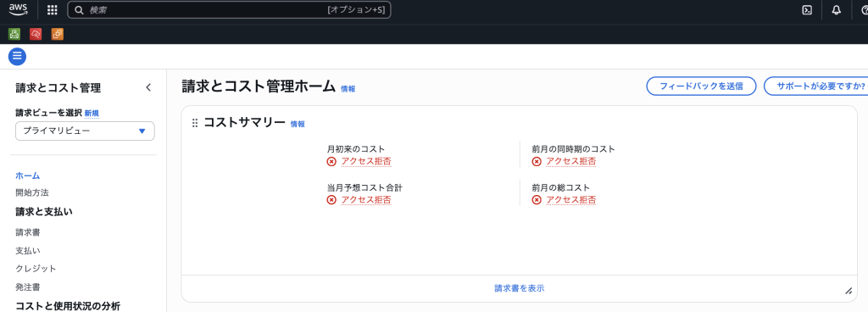The image size is (868, 312).
Task: Click the 月初来のコスト label
Action: pyautogui.click(x=356, y=149)
